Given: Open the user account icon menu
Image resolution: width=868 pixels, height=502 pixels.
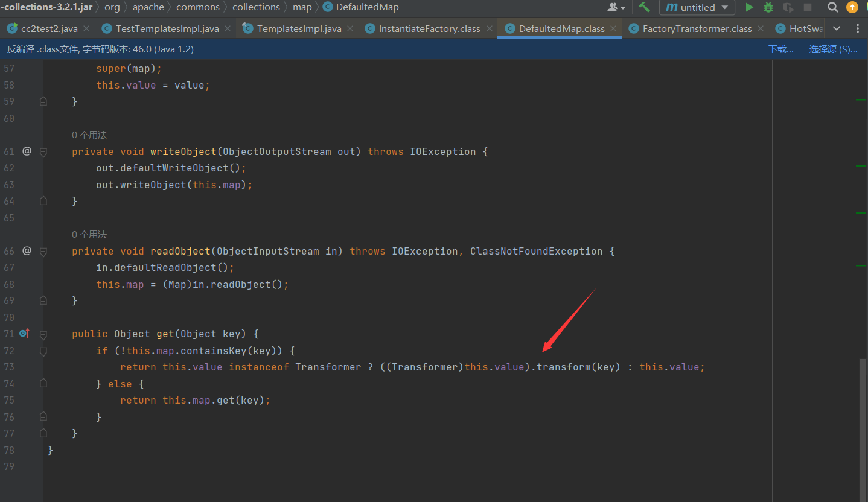Looking at the screenshot, I should tap(616, 7).
